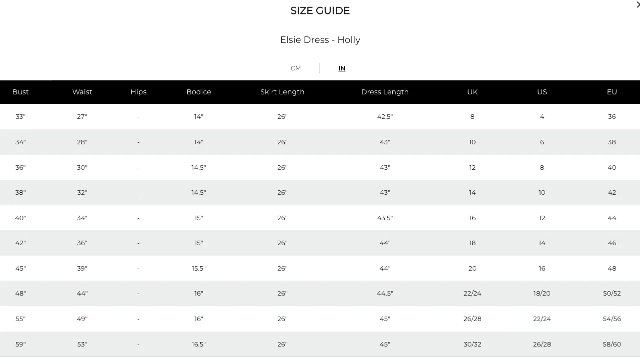Click the UK size column header

click(472, 92)
